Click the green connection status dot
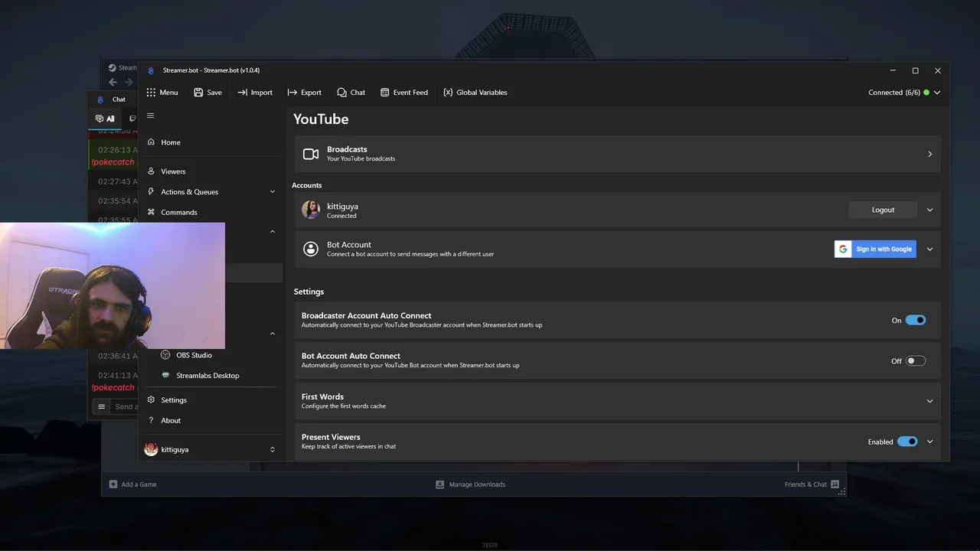The width and height of the screenshot is (980, 551). click(x=926, y=93)
